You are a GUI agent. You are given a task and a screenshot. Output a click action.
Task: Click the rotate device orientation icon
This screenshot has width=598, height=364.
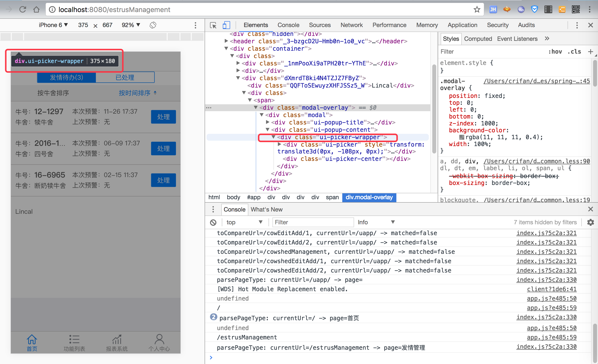tap(153, 25)
